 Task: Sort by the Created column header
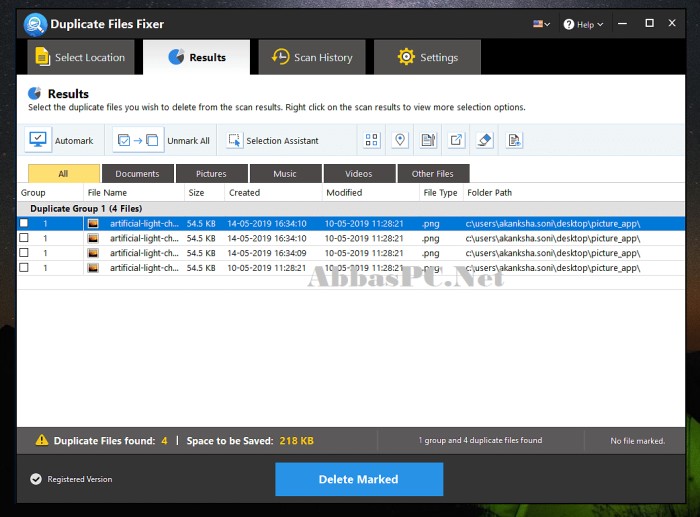click(273, 192)
